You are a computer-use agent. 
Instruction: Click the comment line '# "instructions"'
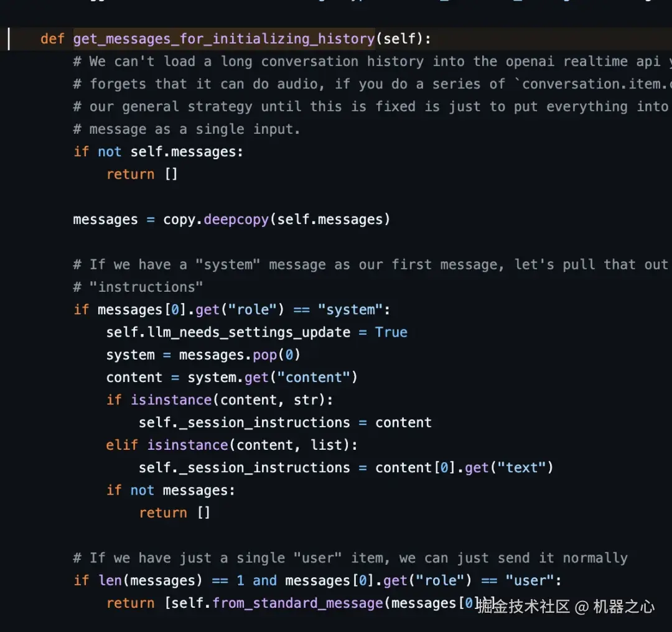pyautogui.click(x=138, y=287)
